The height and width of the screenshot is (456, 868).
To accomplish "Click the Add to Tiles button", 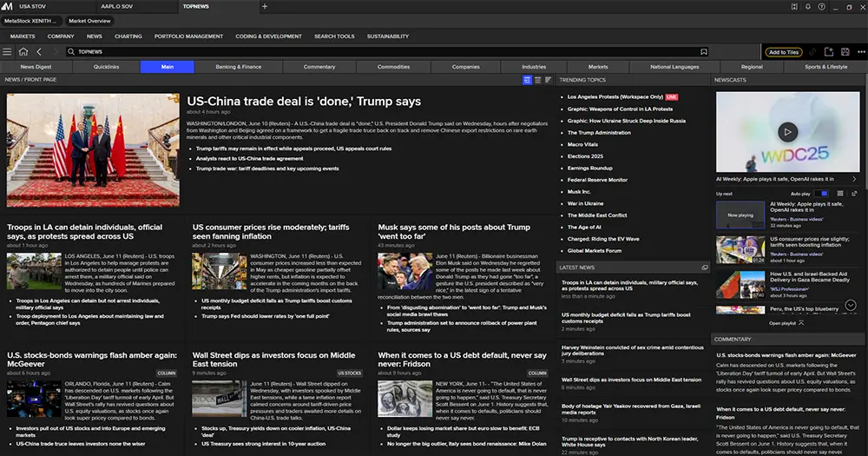I will coord(783,52).
